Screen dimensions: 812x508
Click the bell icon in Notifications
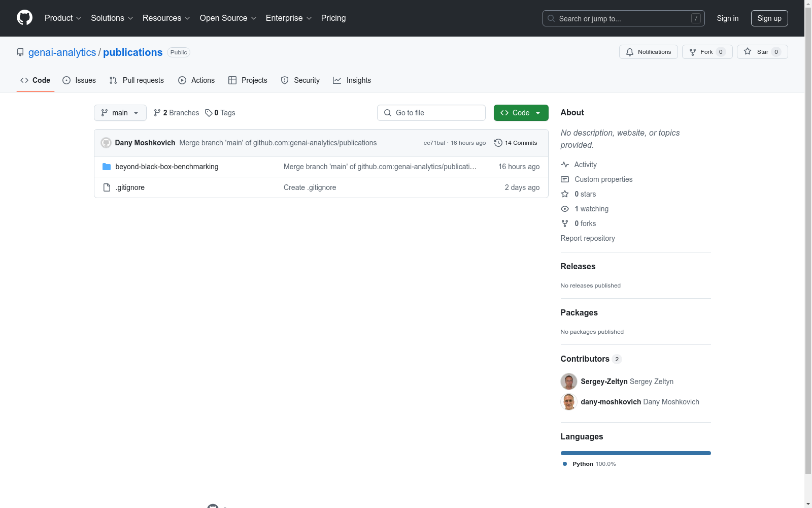point(630,52)
